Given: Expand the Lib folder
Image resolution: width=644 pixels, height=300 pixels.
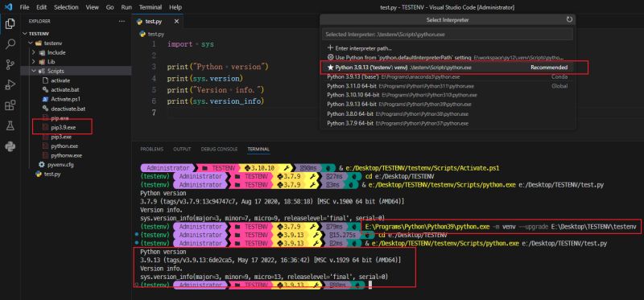Looking at the screenshot, I should click(x=34, y=62).
